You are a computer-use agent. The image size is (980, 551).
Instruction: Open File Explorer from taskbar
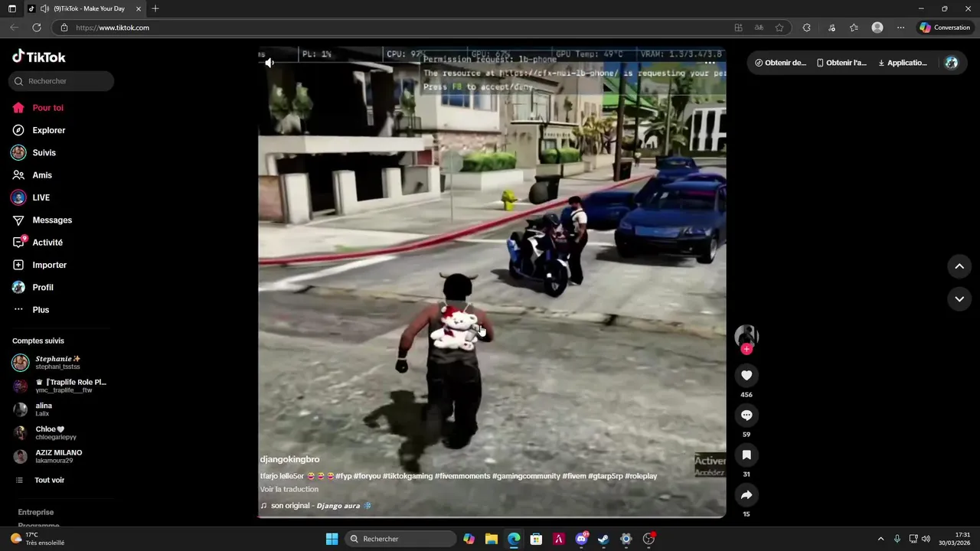coord(492,539)
